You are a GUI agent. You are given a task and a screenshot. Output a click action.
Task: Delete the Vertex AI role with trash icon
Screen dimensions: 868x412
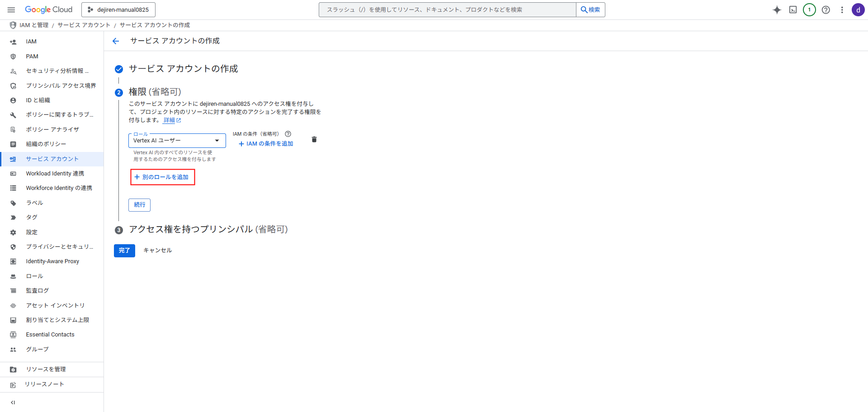(314, 140)
